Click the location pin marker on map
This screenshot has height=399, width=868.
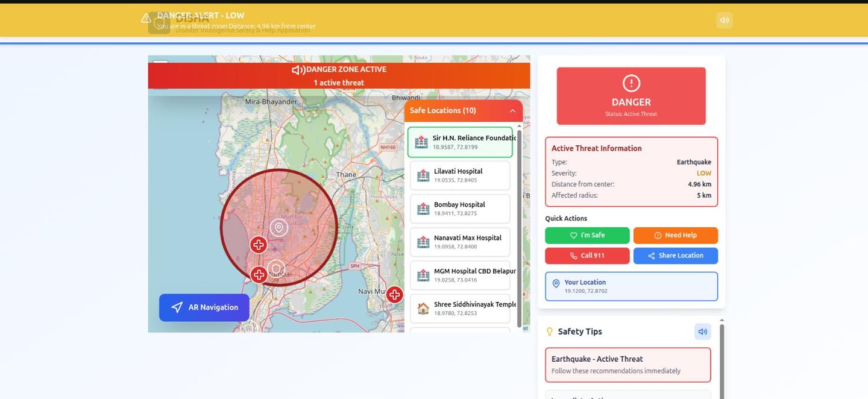(x=278, y=227)
